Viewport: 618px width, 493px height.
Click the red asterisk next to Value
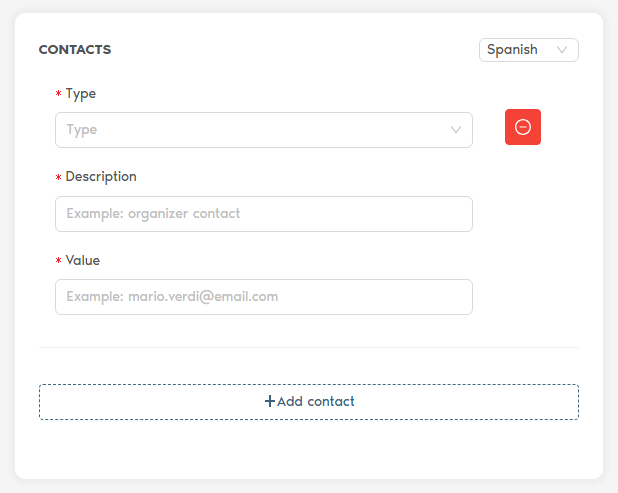point(59,261)
